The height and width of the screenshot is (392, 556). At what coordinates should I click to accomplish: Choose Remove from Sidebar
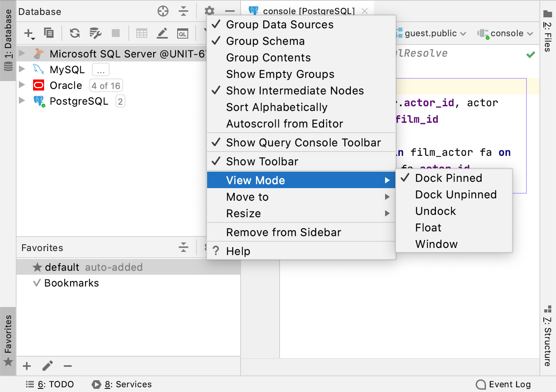[x=301, y=232]
